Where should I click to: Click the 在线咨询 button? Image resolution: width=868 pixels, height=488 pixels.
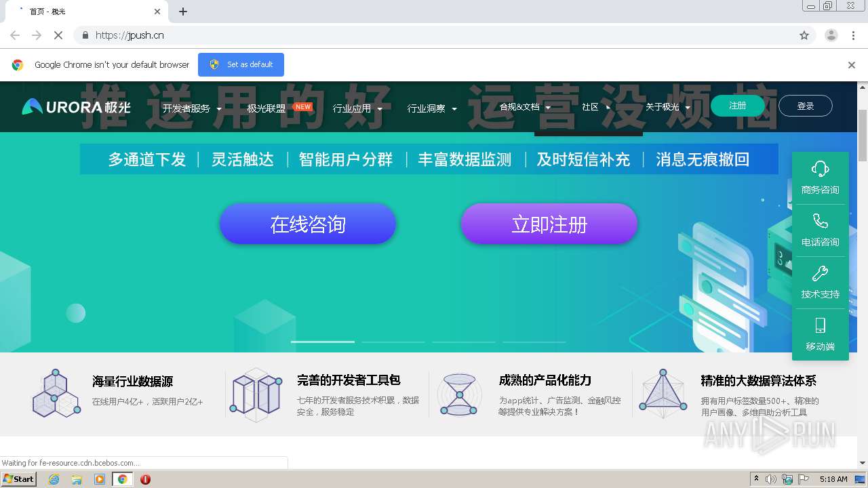coord(308,224)
